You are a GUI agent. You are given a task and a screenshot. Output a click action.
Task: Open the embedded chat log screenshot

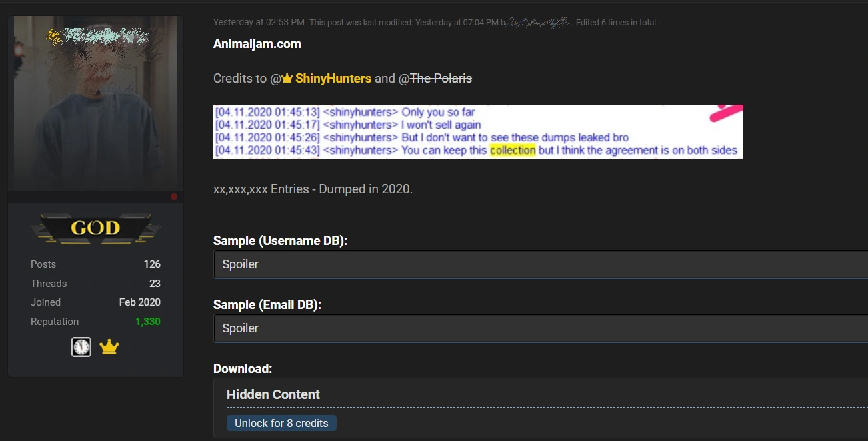point(478,131)
